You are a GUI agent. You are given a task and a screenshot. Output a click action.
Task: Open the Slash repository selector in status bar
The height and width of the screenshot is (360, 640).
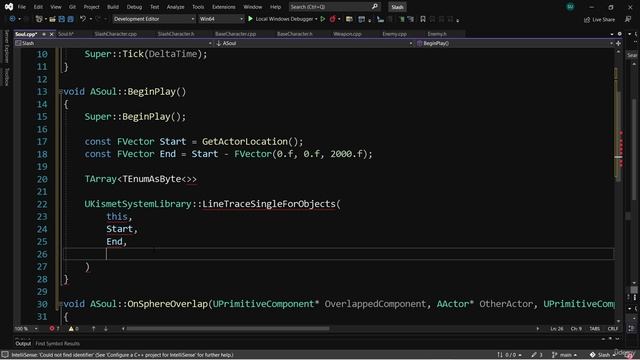[x=602, y=355]
